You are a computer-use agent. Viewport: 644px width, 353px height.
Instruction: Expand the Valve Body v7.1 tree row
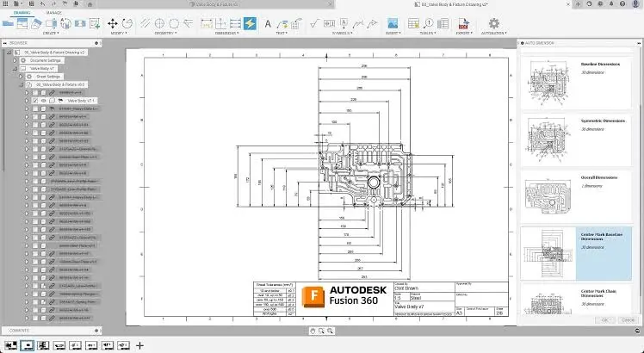point(27,101)
